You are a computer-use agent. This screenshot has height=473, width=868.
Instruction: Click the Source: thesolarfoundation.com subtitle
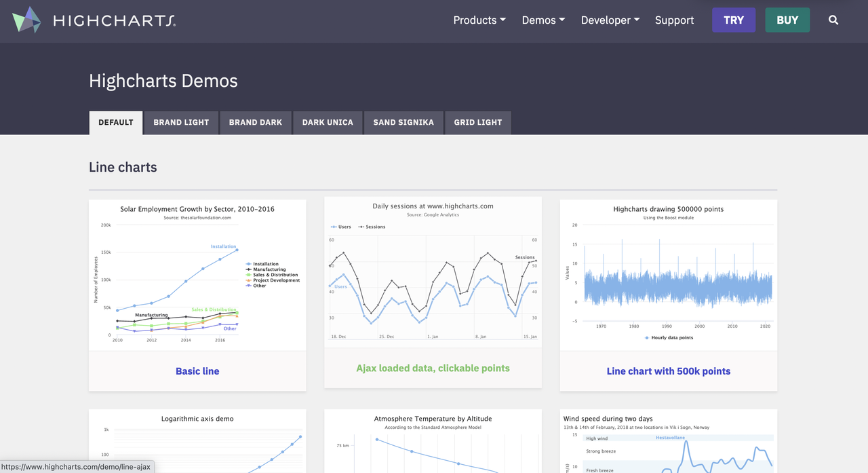197,218
